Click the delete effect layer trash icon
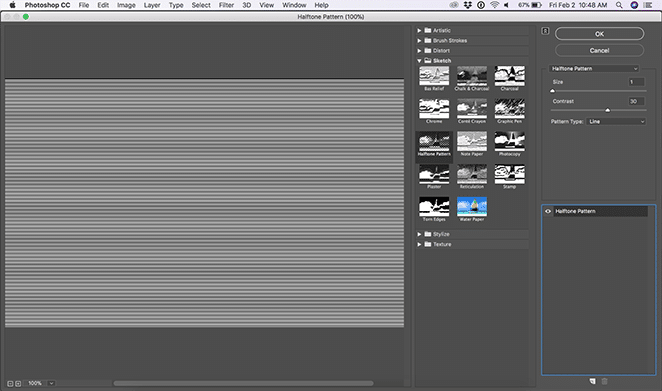 click(x=604, y=381)
